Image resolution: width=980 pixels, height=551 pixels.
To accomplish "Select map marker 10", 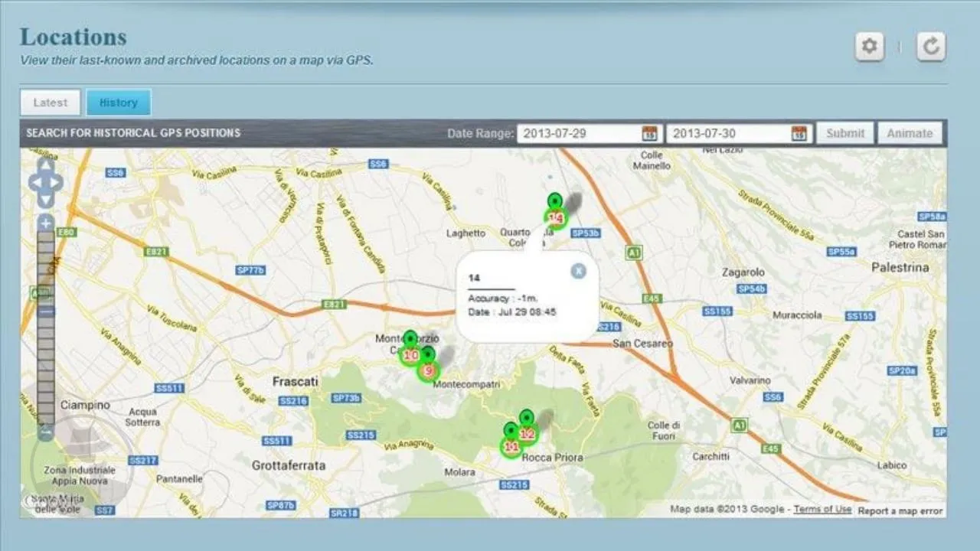I will (410, 349).
